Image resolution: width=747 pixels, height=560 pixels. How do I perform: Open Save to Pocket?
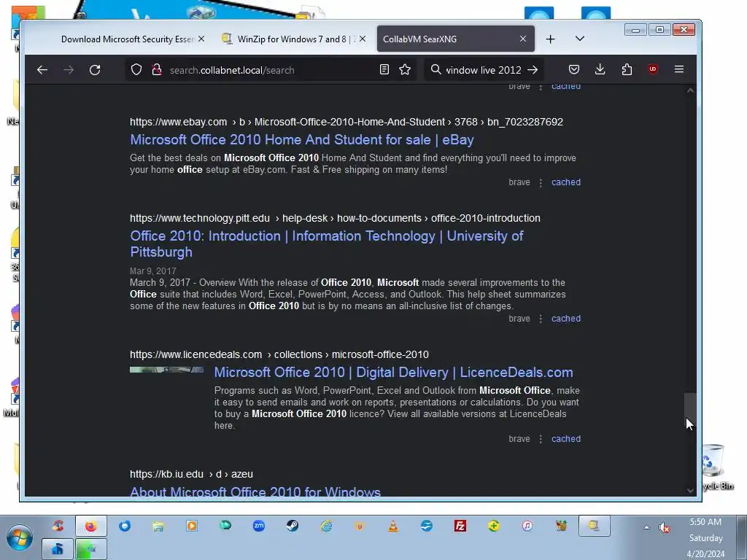click(574, 70)
